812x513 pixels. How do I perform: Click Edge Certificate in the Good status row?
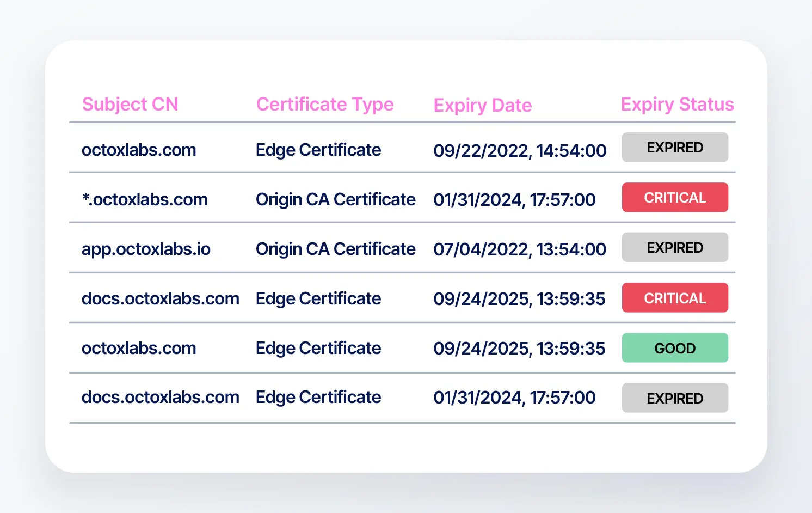(x=318, y=348)
